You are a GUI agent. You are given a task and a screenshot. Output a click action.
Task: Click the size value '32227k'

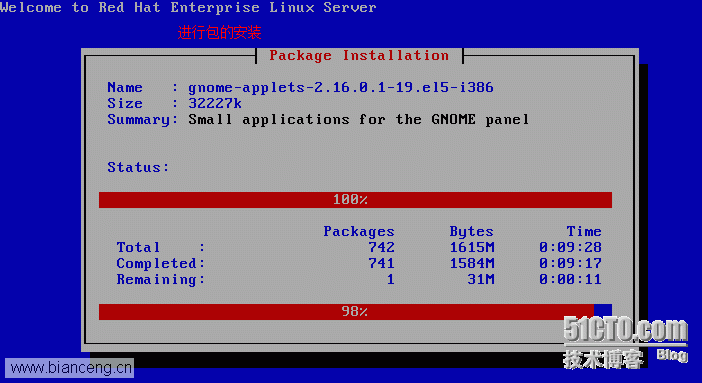[215, 103]
